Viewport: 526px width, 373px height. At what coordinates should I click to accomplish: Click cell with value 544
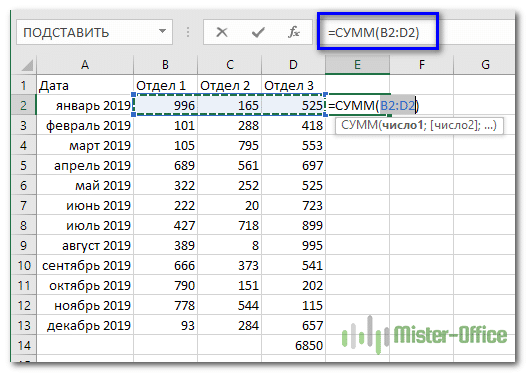(x=229, y=305)
